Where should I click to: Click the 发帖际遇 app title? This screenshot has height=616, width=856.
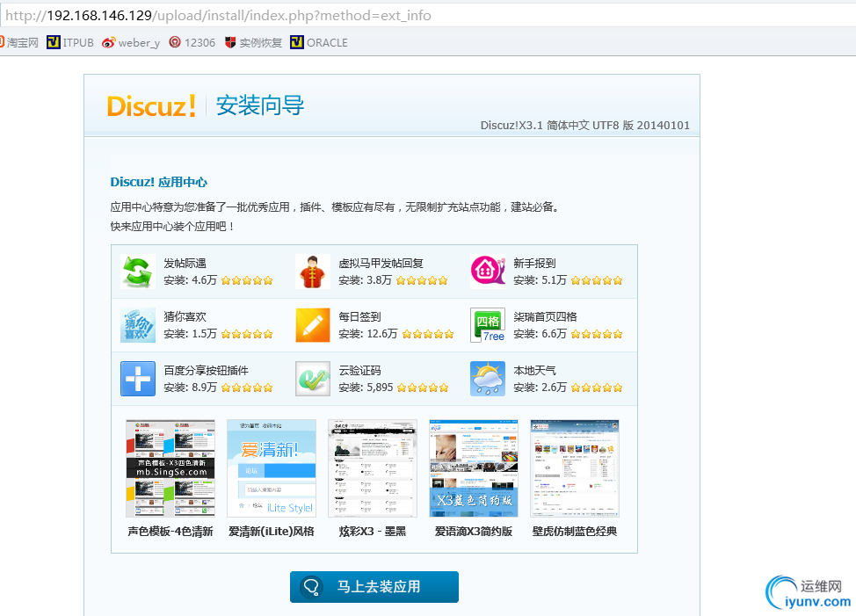click(x=185, y=263)
